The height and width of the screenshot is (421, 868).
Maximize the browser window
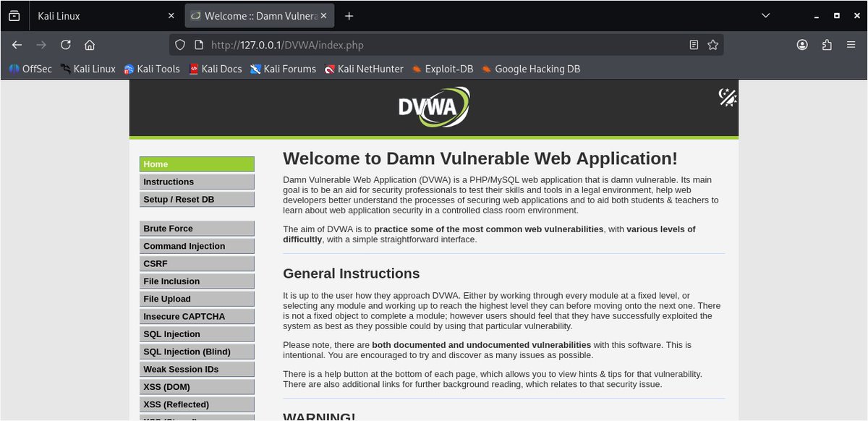pos(836,15)
